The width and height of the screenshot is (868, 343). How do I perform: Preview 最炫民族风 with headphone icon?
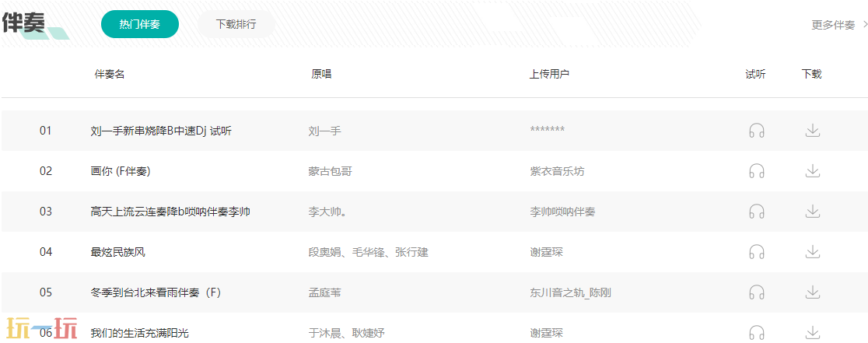tap(757, 252)
